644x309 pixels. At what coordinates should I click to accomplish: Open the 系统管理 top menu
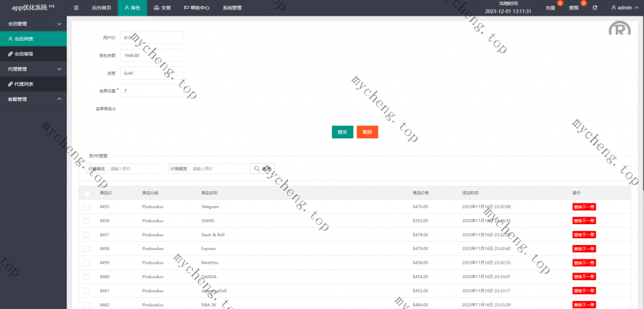[231, 8]
